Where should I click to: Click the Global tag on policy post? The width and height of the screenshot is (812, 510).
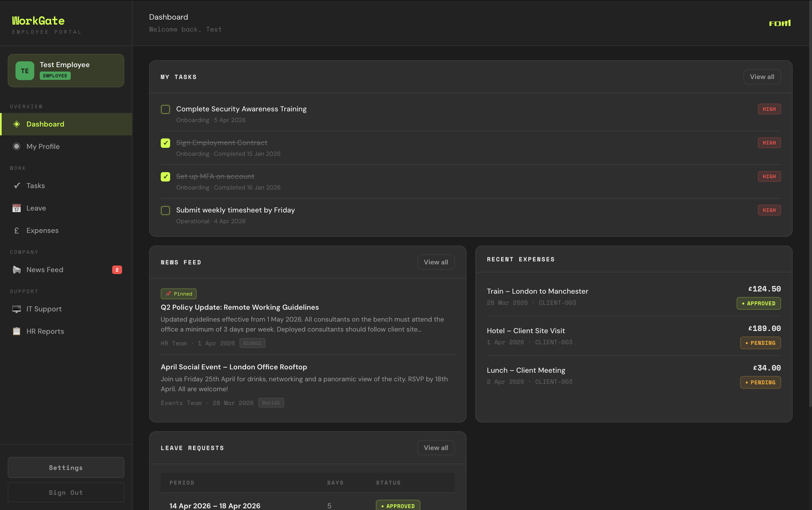point(252,343)
